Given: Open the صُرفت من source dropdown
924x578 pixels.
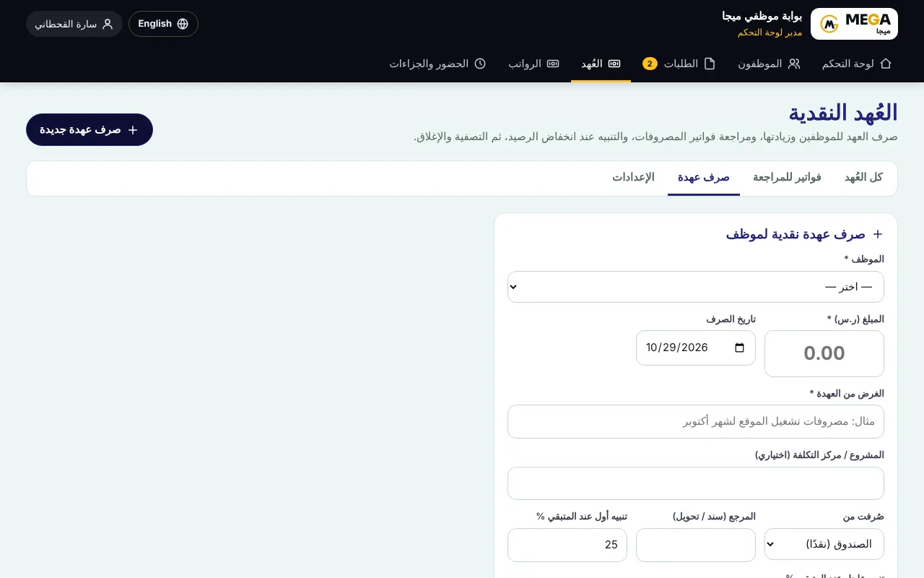Looking at the screenshot, I should click(824, 544).
